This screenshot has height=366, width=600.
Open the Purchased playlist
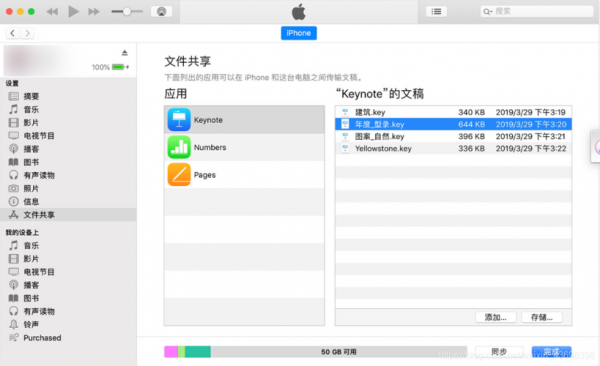point(68,338)
